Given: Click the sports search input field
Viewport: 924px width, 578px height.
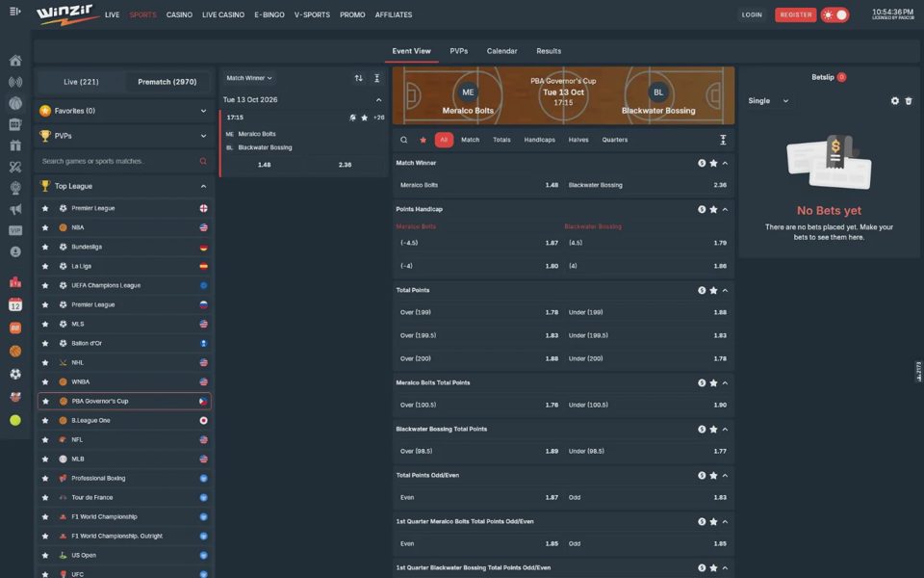Looking at the screenshot, I should 117,161.
